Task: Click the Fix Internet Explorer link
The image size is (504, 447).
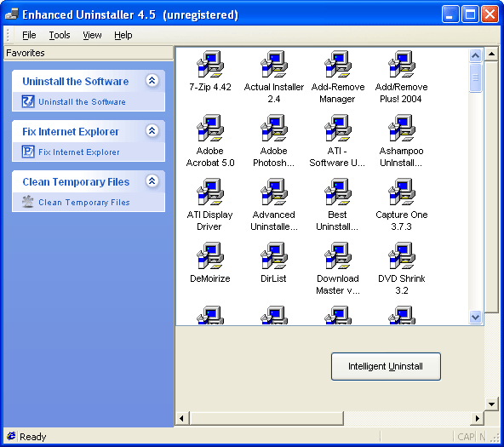Action: click(x=79, y=152)
